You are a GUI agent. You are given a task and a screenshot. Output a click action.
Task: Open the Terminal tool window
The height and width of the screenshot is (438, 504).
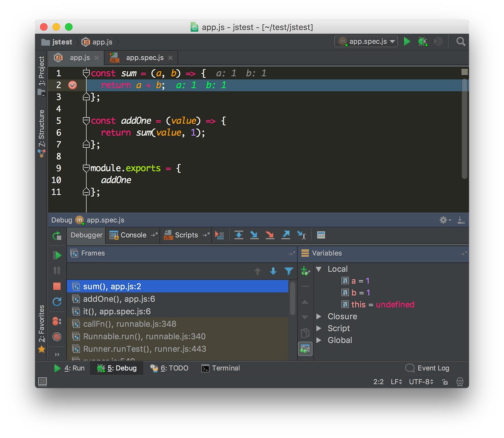(220, 368)
